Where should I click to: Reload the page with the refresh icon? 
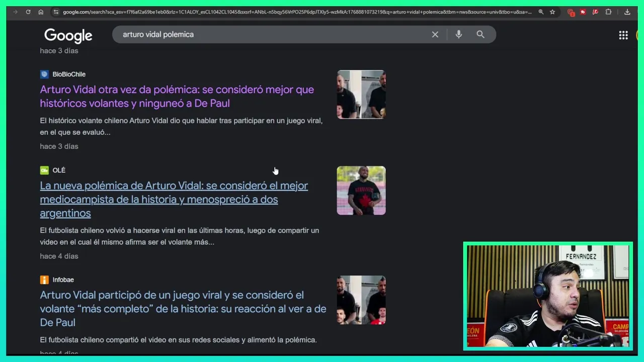pyautogui.click(x=28, y=12)
